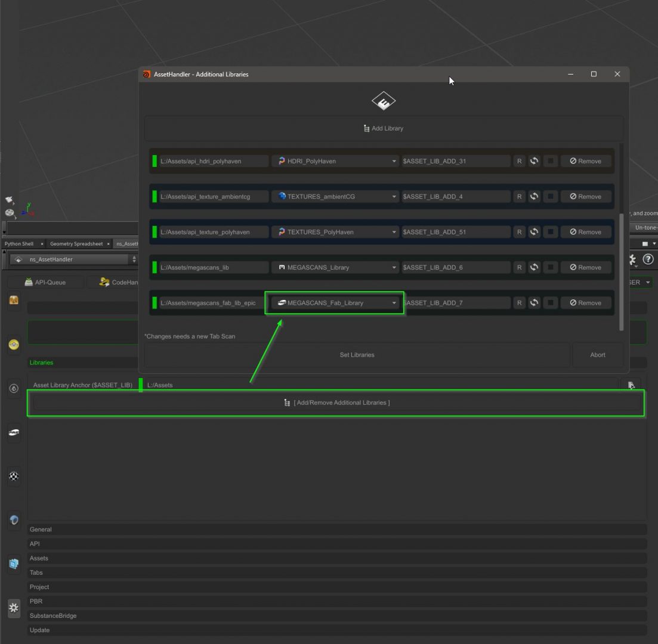Expand the Tabs settings section

337,572
